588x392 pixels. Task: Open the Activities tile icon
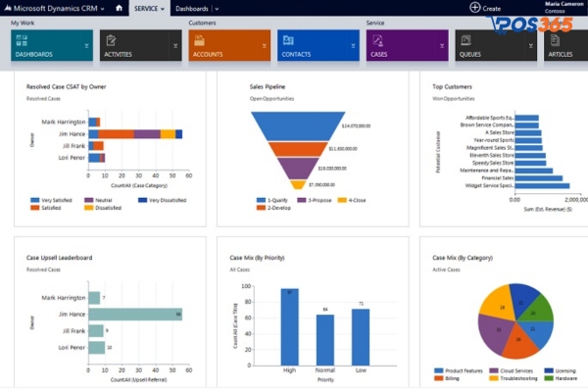pos(111,40)
